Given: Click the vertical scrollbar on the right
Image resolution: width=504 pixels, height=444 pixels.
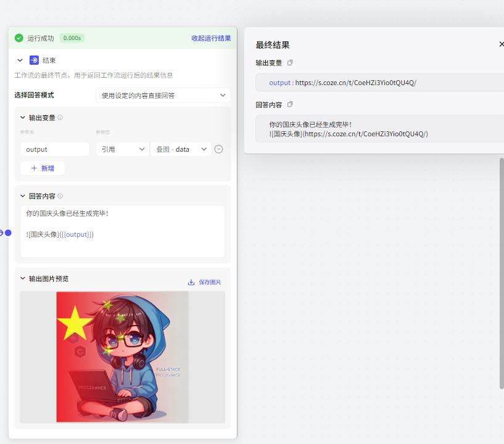Looking at the screenshot, I should coord(502,273).
